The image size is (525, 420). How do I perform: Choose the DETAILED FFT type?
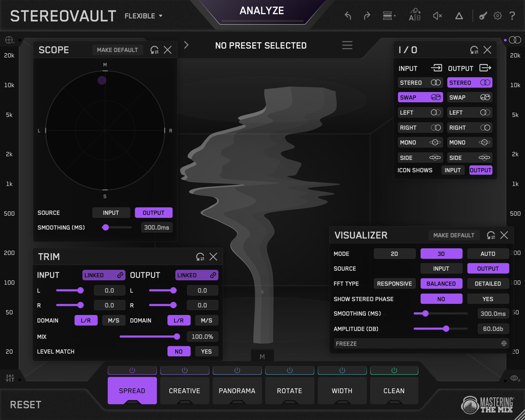pos(488,284)
